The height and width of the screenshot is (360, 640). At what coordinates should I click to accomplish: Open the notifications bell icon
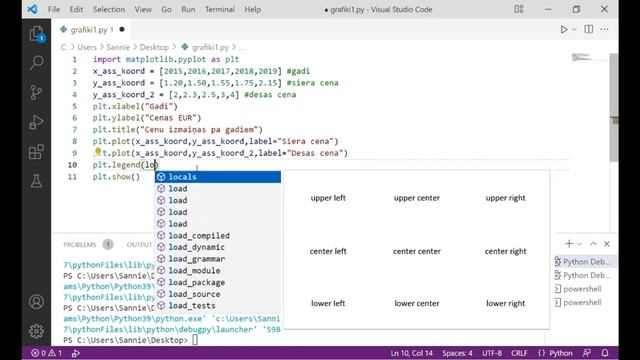tap(605, 353)
